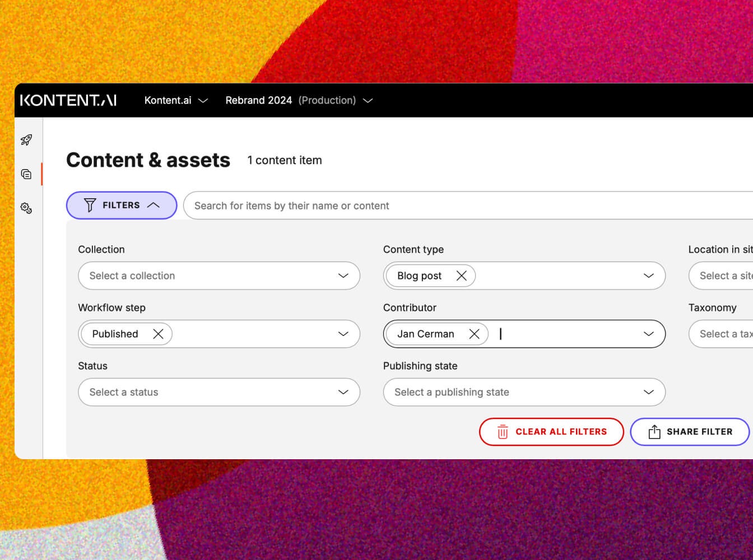Remove the Jan Cerman contributor tag
This screenshot has width=753, height=560.
(474, 334)
